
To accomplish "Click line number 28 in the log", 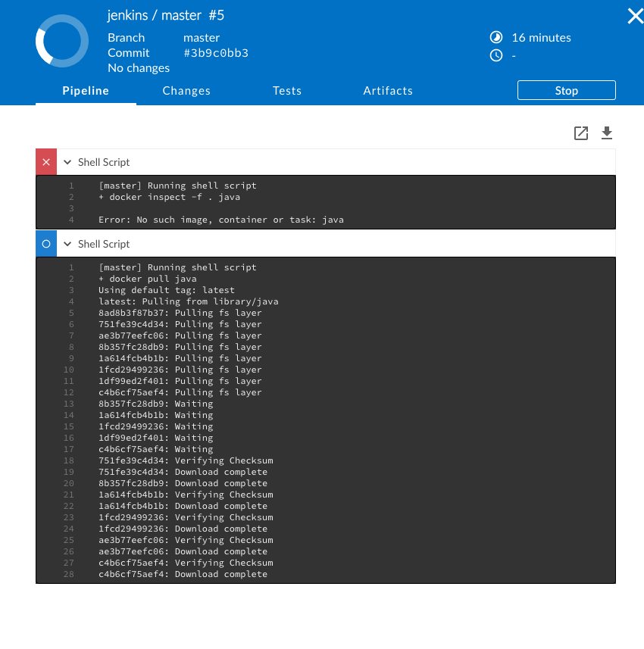I will [69, 574].
